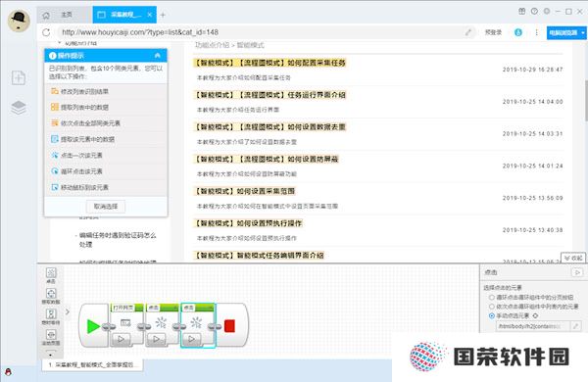Image resolution: width=588 pixels, height=382 pixels.
Task: Click the edit icon beside the XPath field
Action: tap(575, 326)
